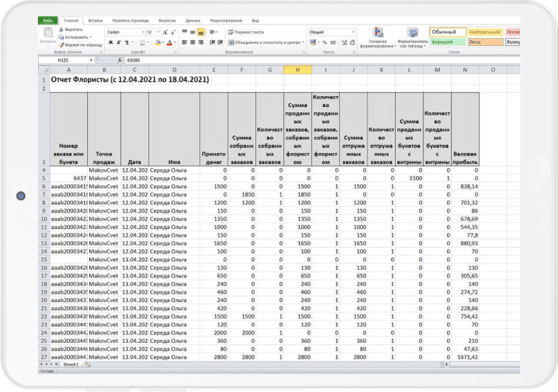Click Объединить и поместить в центре
This screenshot has width=558, height=392.
coord(264,42)
